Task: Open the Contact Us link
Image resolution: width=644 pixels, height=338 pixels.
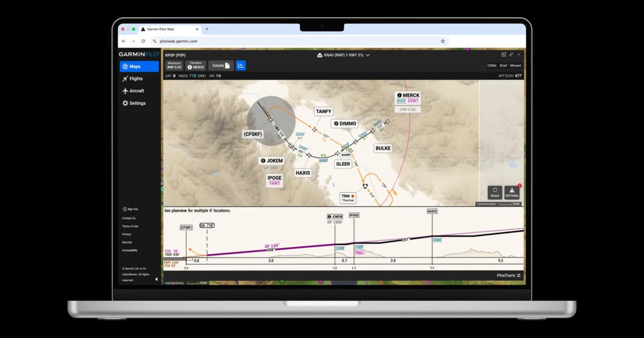Action: (x=129, y=218)
